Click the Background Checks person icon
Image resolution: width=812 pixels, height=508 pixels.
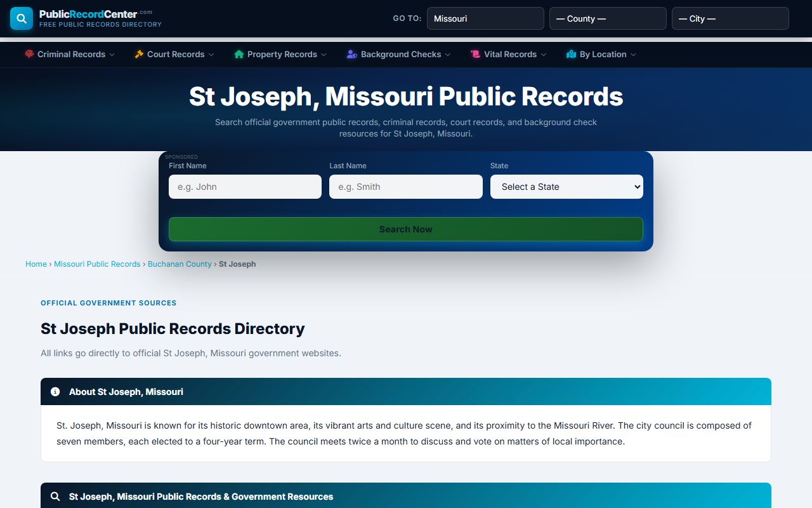click(352, 55)
